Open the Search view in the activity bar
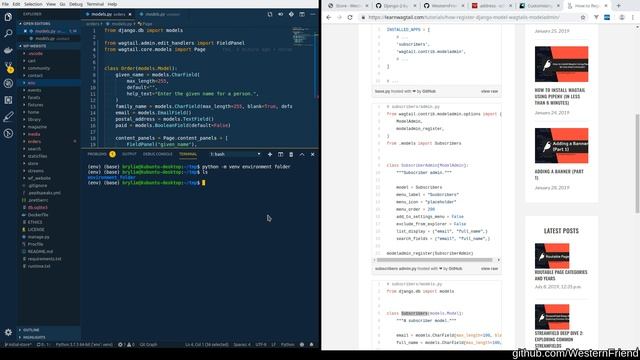This screenshot has width=640, height=360. [x=8, y=33]
